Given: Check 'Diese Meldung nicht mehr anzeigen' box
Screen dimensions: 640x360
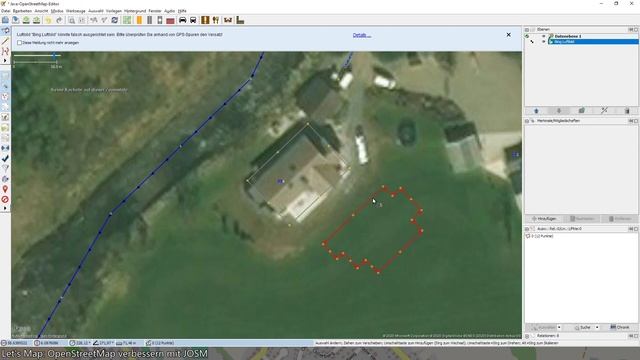Looking at the screenshot, I should 19,42.
